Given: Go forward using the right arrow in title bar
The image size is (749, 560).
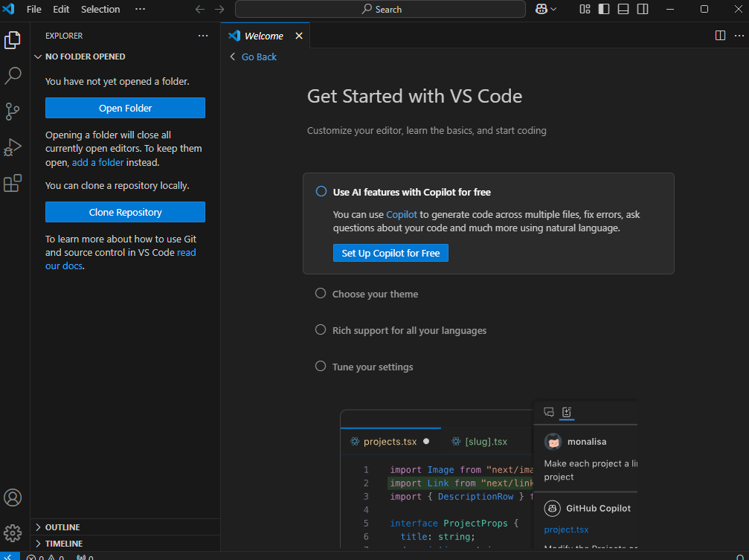Looking at the screenshot, I should coord(219,9).
